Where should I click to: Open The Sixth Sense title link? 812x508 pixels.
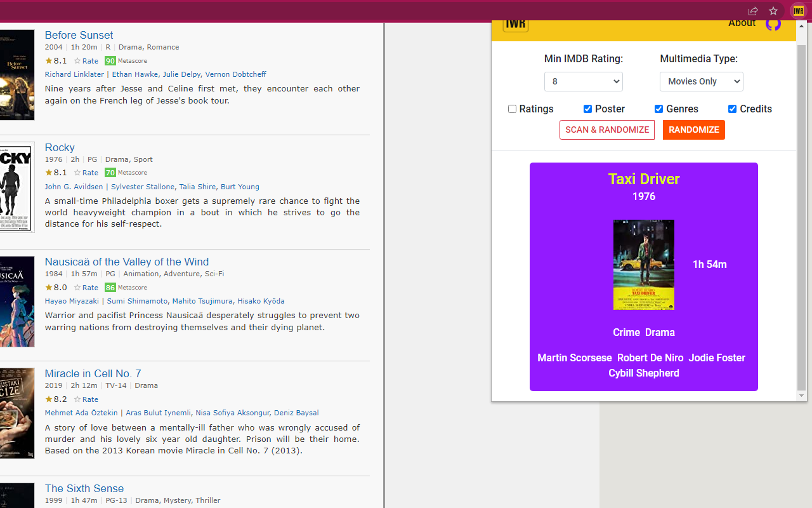click(84, 488)
